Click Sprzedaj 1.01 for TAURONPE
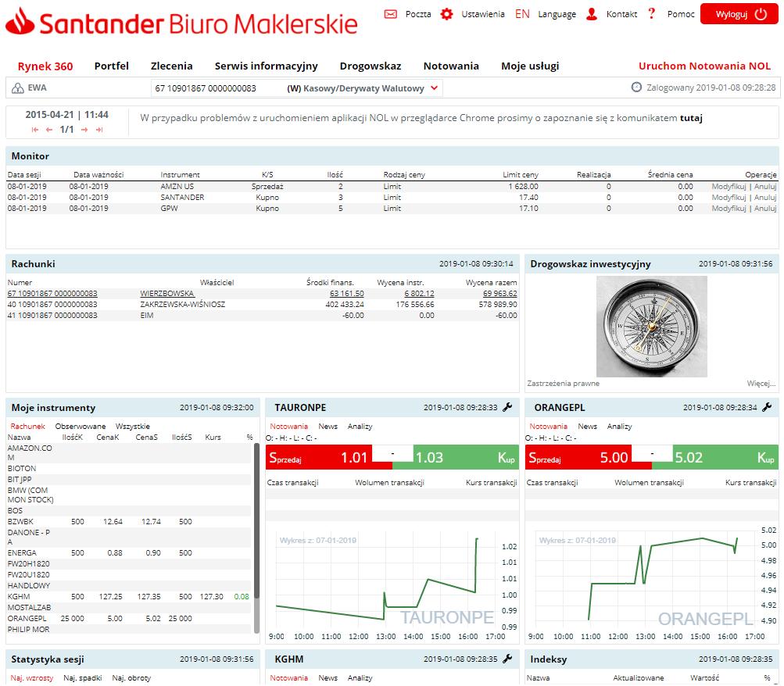The height and width of the screenshot is (686, 784). [319, 457]
